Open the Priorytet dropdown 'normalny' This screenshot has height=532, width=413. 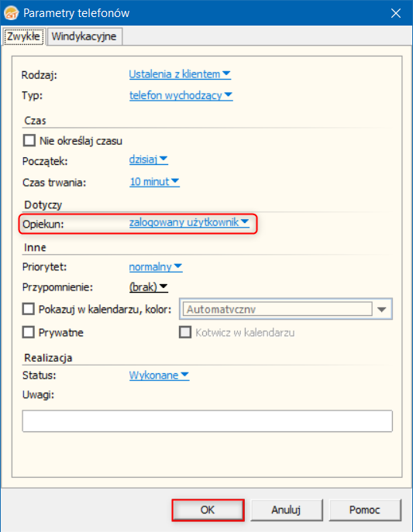(x=156, y=267)
